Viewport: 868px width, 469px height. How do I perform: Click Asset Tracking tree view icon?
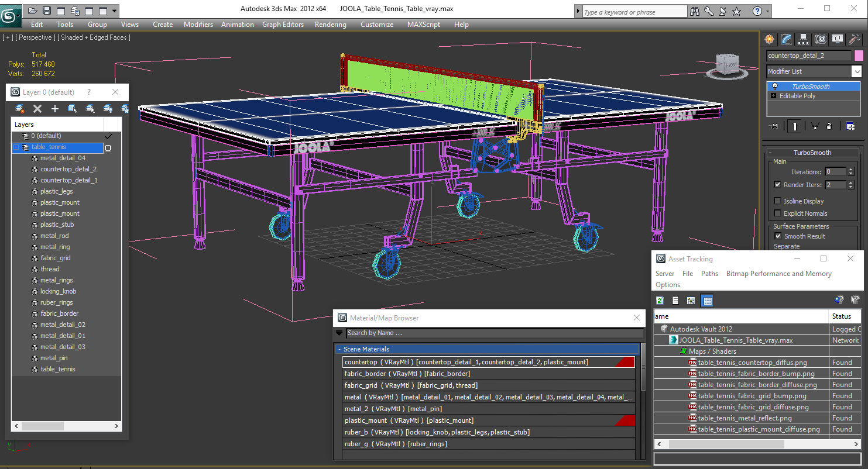(691, 301)
